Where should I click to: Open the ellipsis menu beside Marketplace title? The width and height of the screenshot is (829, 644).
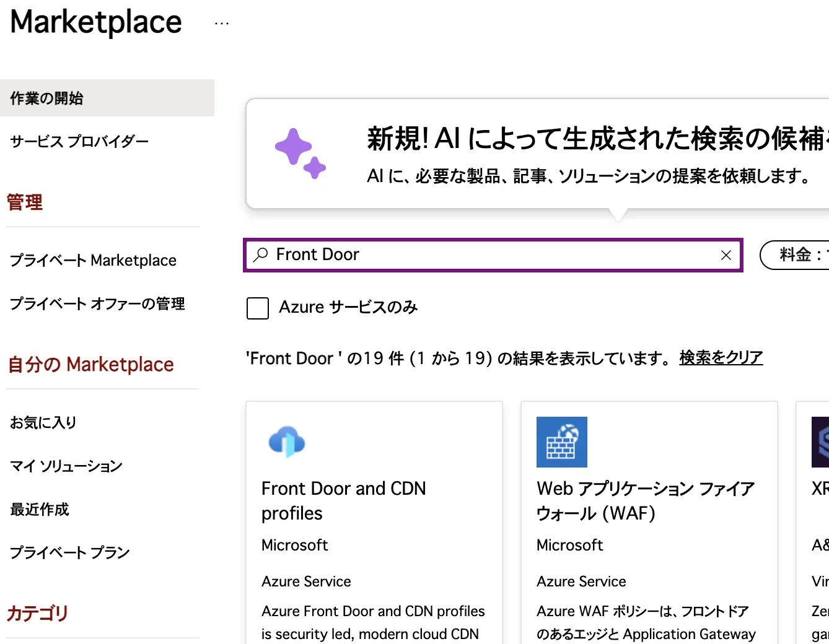[222, 24]
